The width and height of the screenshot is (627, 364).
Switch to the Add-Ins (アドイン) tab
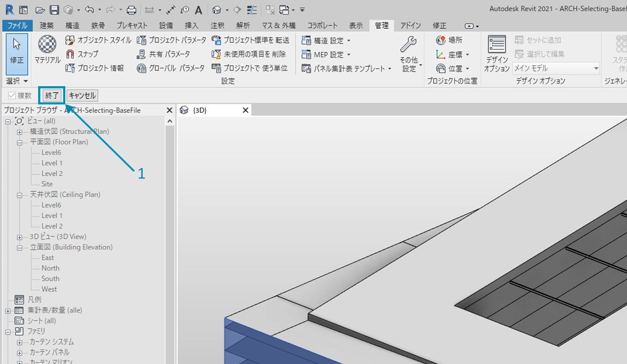[x=411, y=26]
